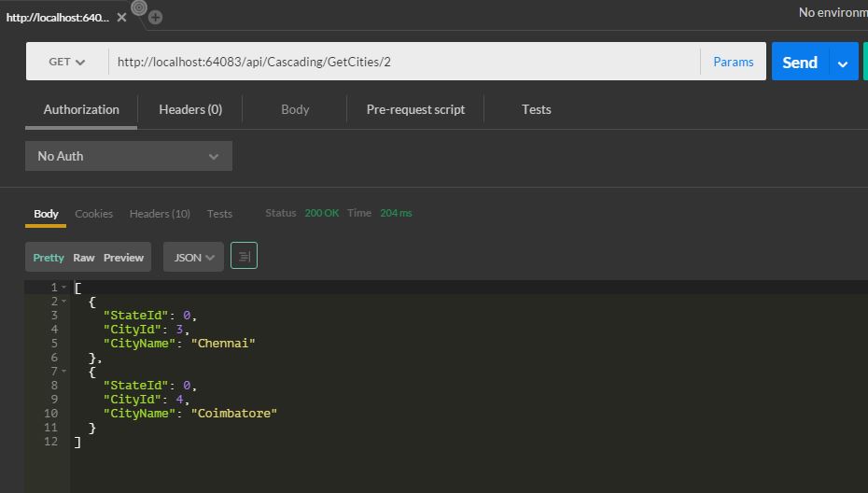Click the Params button
Image resolution: width=868 pixels, height=493 pixels.
733,63
